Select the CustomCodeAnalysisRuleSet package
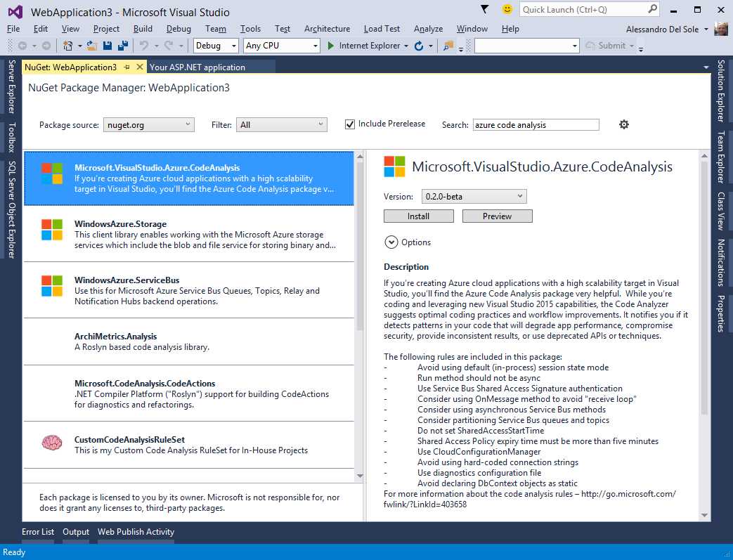The image size is (733, 560). [x=190, y=443]
